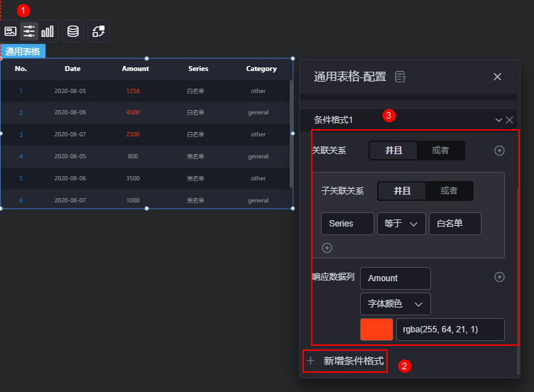The height and width of the screenshot is (392, 534).
Task: Click the red 2300 amount cell
Action: point(133,134)
